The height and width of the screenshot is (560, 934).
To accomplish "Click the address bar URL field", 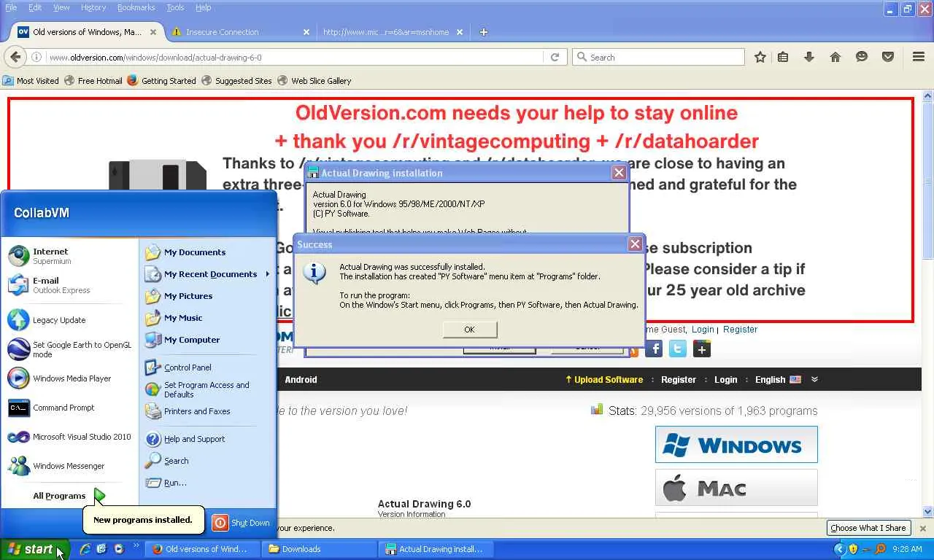I will coord(296,57).
